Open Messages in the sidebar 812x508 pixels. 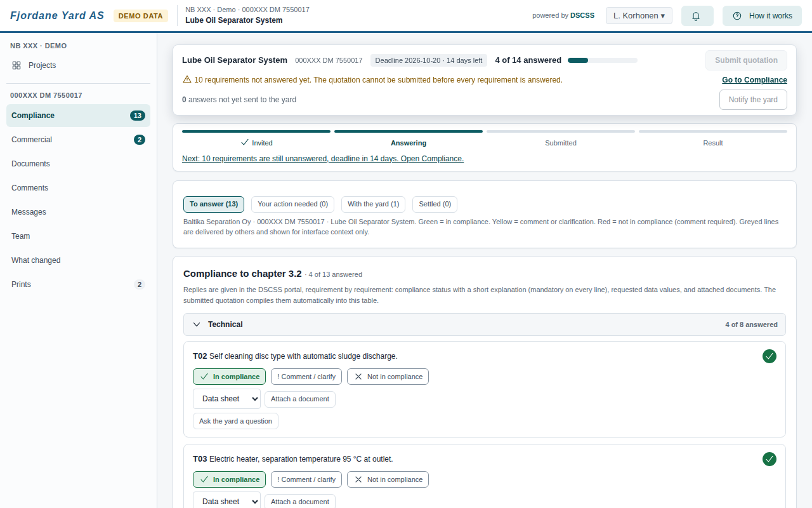[79, 212]
